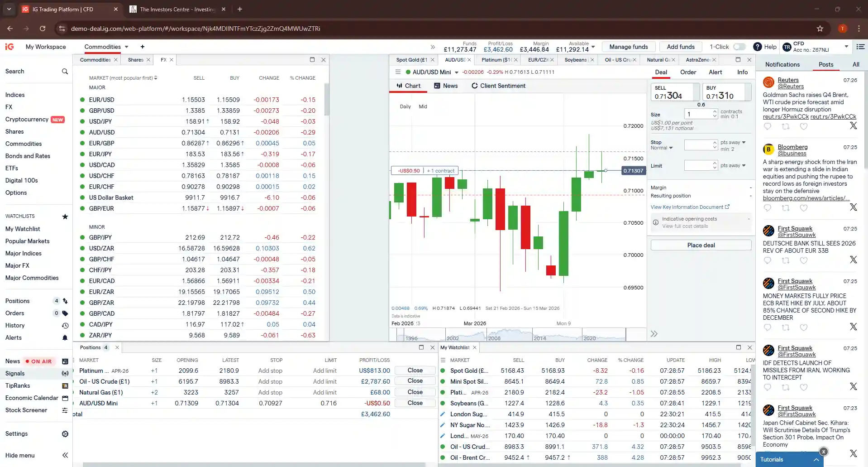The image size is (868, 467).
Task: Click the Orders tag icon in sidebar
Action: pyautogui.click(x=65, y=313)
